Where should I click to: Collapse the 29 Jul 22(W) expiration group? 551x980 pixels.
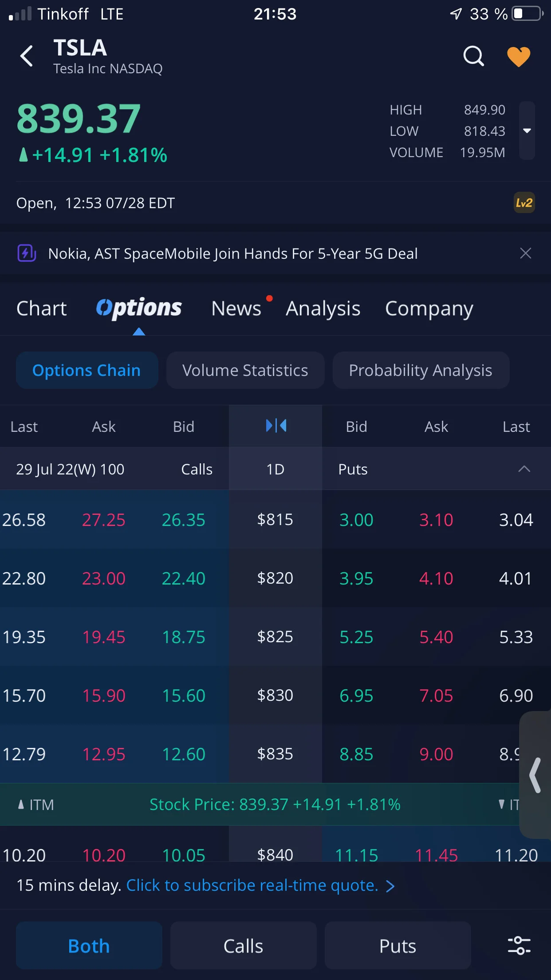tap(524, 469)
